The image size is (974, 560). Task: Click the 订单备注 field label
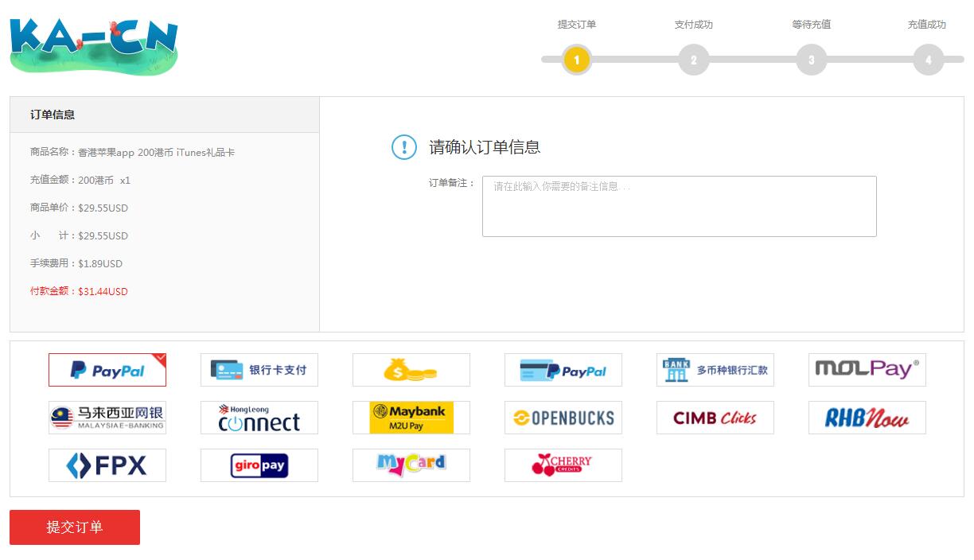point(451,183)
